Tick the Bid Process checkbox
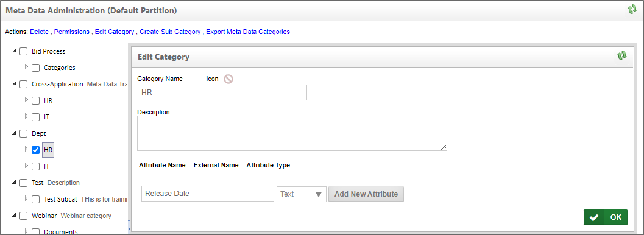This screenshot has width=644, height=235. (24, 51)
